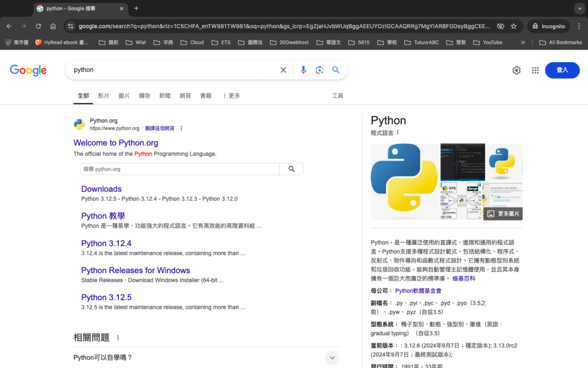Screen dimensions: 588x368
Task: Close the python Google search tab
Action: tap(122, 8)
